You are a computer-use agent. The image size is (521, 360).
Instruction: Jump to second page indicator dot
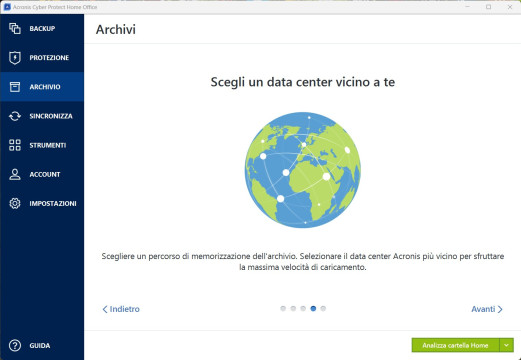click(x=293, y=308)
